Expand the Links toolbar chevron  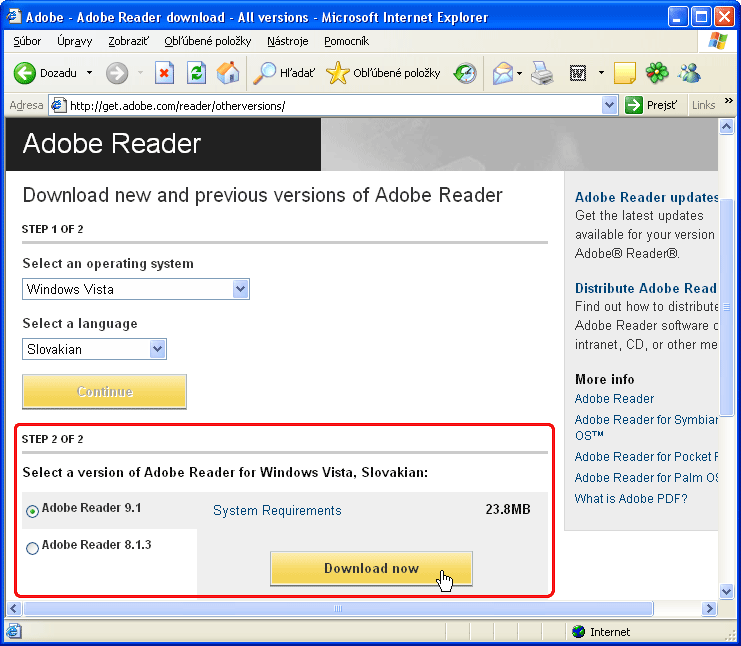[x=728, y=101]
